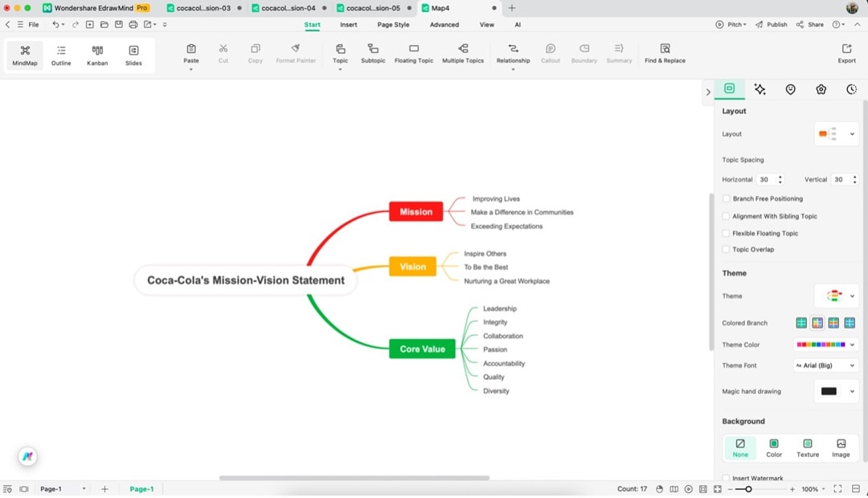Select None background option
The width and height of the screenshot is (868, 498).
click(x=740, y=447)
